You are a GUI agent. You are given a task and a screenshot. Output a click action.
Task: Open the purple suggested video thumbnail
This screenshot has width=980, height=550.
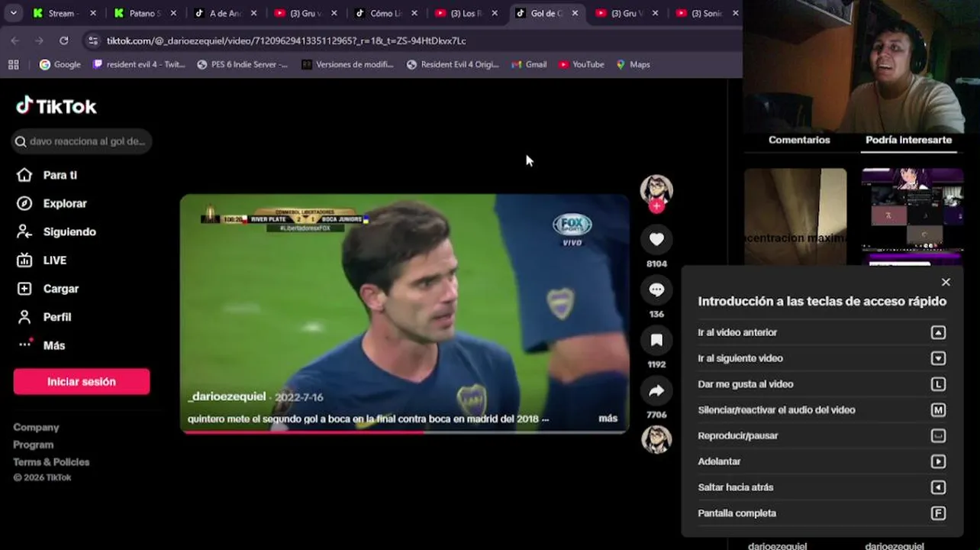(x=912, y=217)
